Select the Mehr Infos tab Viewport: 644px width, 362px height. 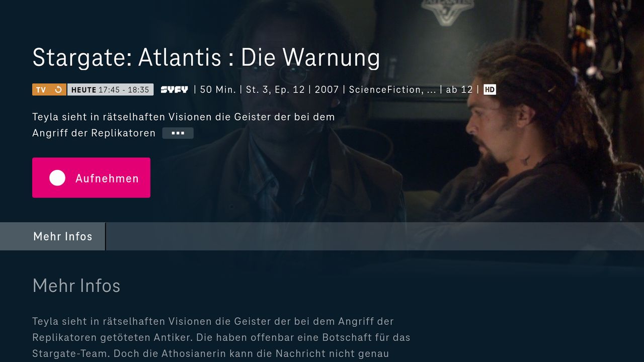(x=63, y=236)
